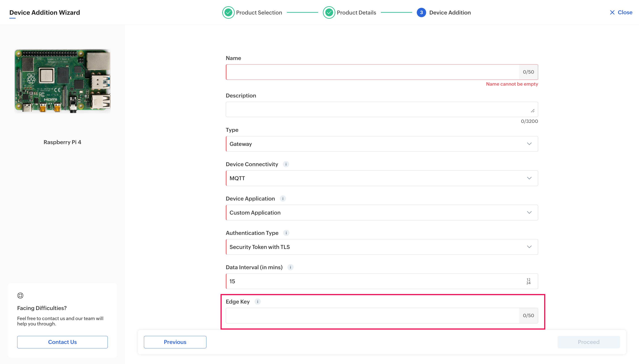Close the Device Addition Wizard

(621, 12)
